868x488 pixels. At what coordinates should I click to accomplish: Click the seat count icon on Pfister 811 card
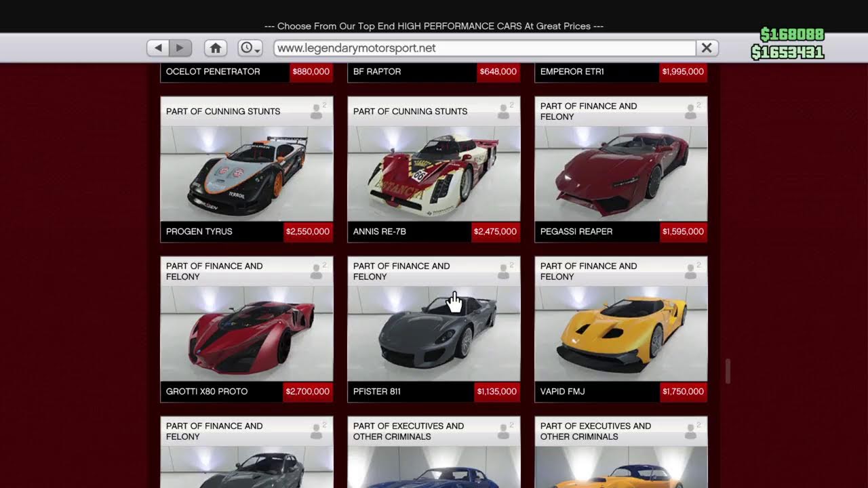coord(505,271)
